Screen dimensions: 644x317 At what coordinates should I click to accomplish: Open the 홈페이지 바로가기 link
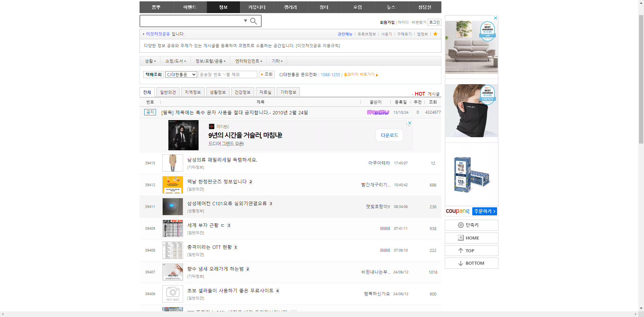(360, 74)
